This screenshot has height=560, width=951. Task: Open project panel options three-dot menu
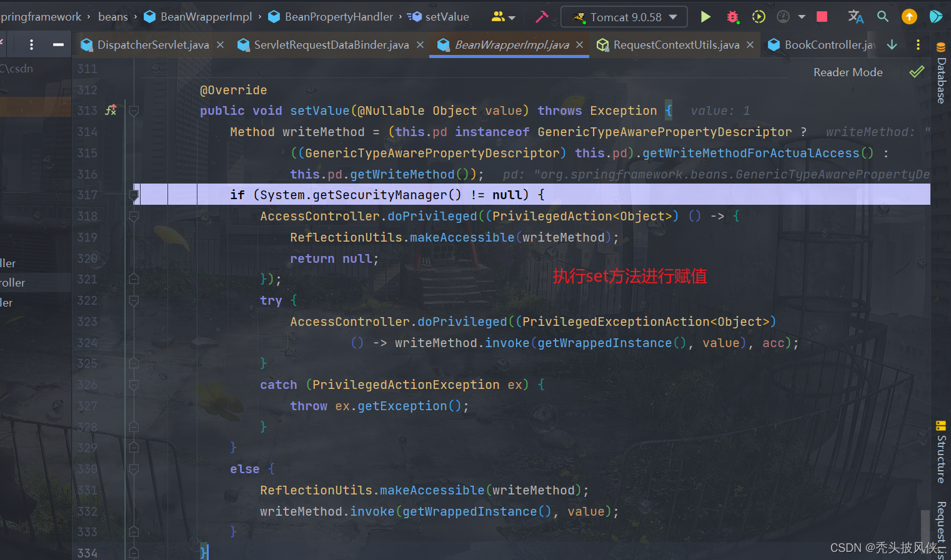click(31, 44)
